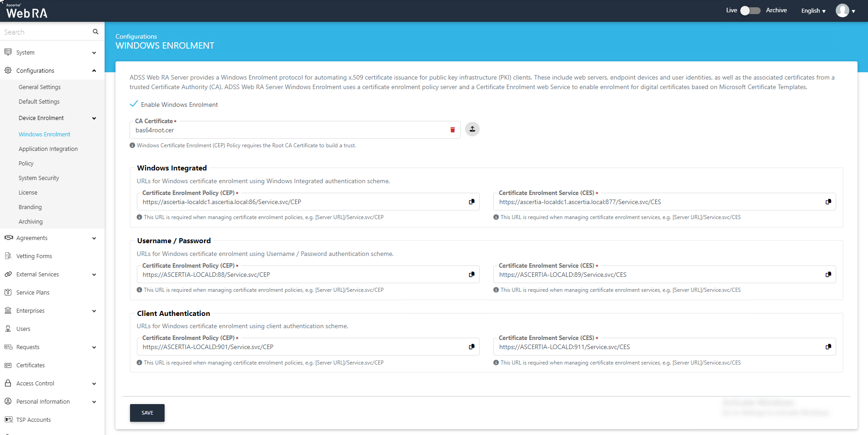Click the search magnifier icon
Image resolution: width=868 pixels, height=435 pixels.
tap(95, 32)
